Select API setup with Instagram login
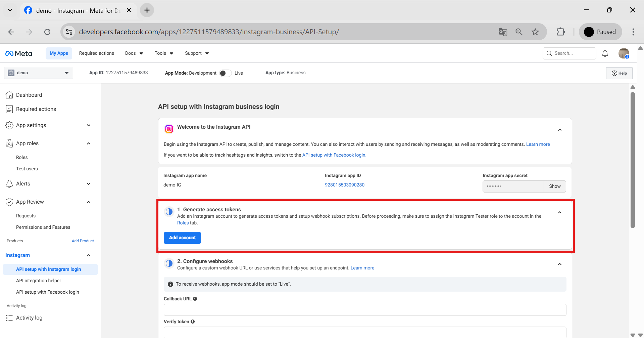Image resolution: width=644 pixels, height=338 pixels. (x=50, y=269)
